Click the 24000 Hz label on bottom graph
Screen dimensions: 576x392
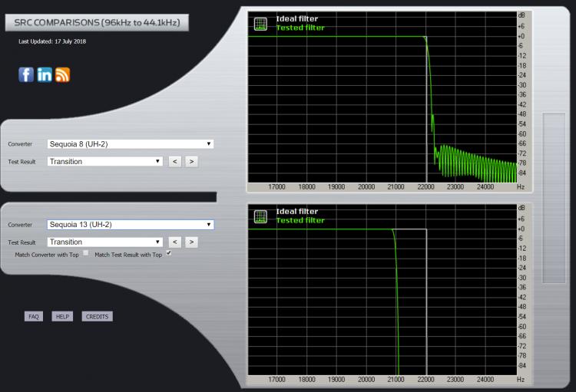coord(485,380)
